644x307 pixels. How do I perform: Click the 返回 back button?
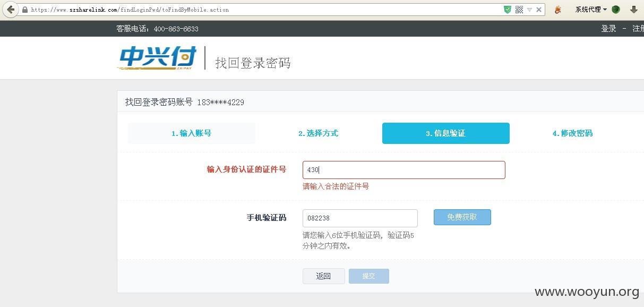(x=324, y=276)
